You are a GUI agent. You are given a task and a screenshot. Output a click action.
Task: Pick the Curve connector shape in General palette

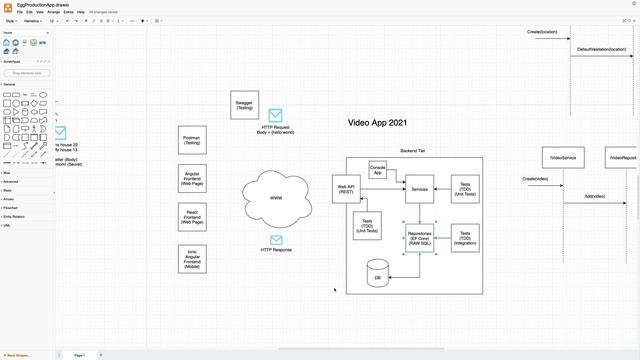click(25, 146)
